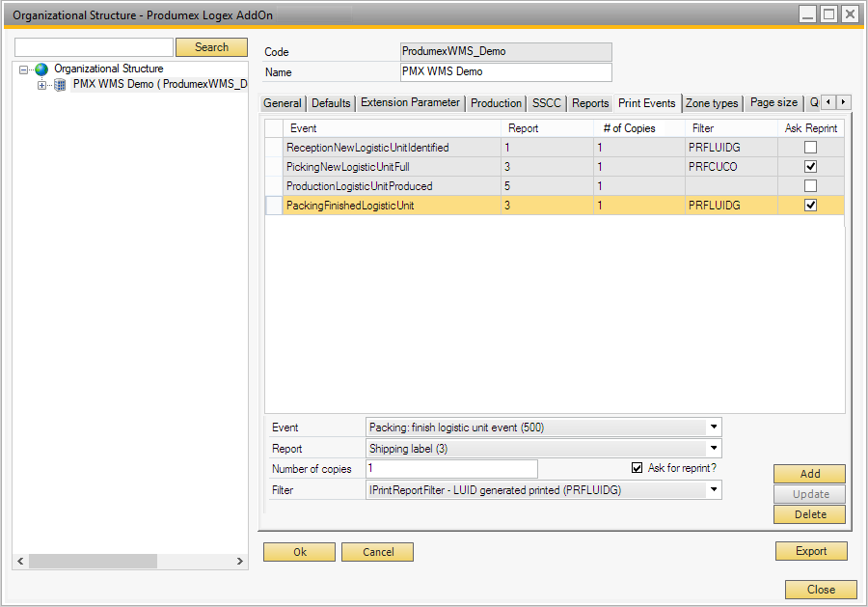Open the Zone types tab

tap(712, 103)
